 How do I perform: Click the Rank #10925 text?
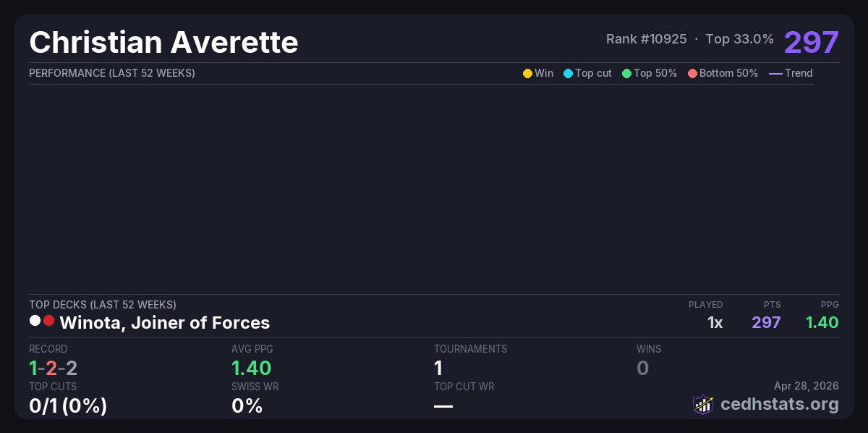click(x=646, y=39)
